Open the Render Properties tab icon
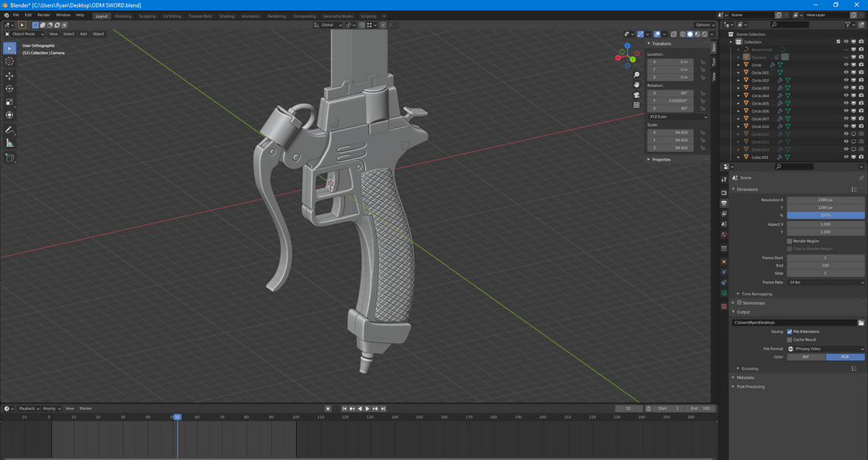The image size is (868, 460). [724, 193]
